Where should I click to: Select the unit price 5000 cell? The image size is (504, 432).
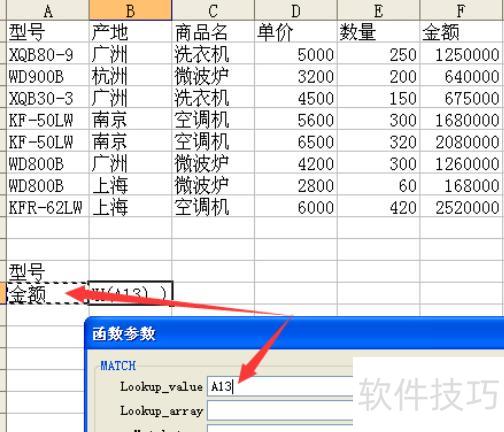[x=296, y=53]
